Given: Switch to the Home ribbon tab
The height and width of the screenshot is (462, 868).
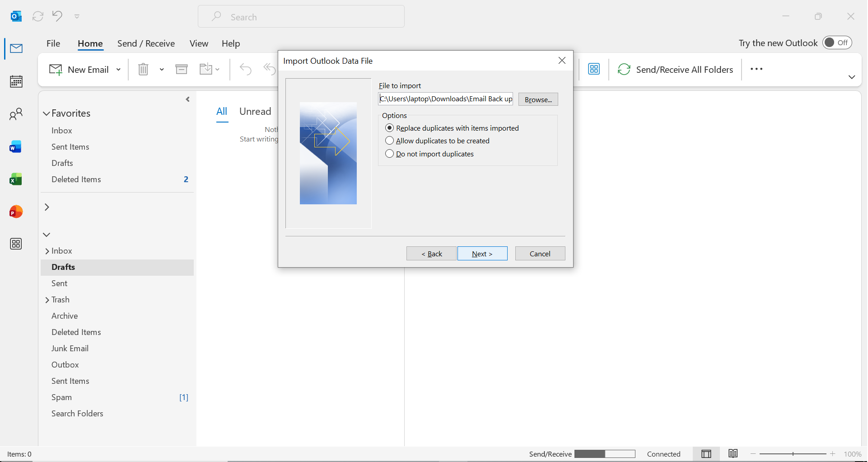Looking at the screenshot, I should tap(90, 43).
